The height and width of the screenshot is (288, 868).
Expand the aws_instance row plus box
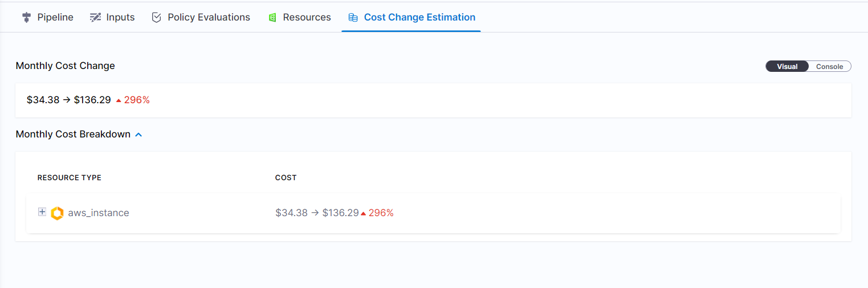click(42, 212)
